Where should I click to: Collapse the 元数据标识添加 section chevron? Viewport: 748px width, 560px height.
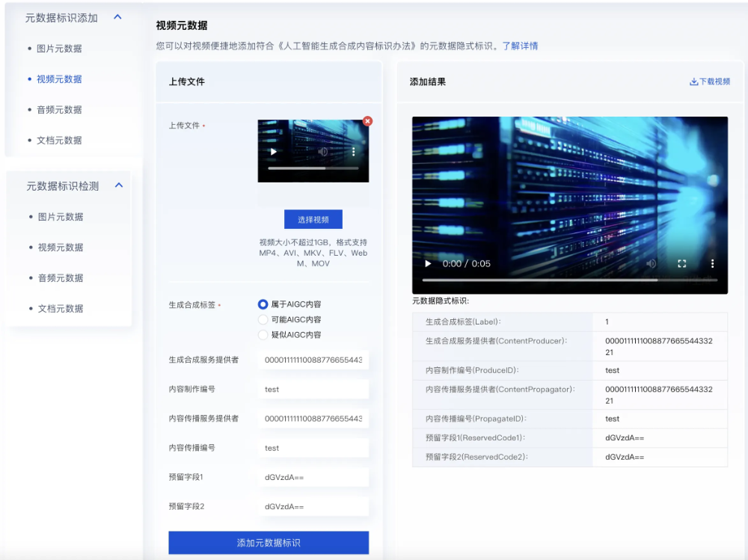[x=118, y=17]
